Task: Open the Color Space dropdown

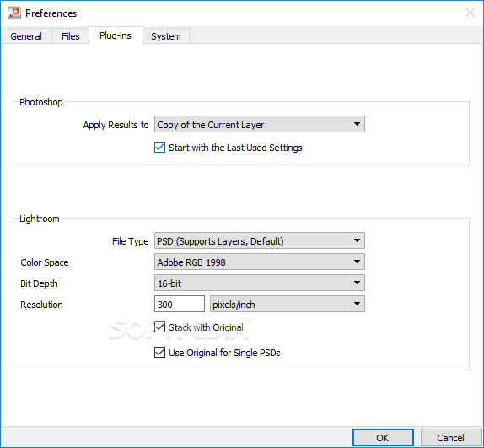Action: pos(260,262)
